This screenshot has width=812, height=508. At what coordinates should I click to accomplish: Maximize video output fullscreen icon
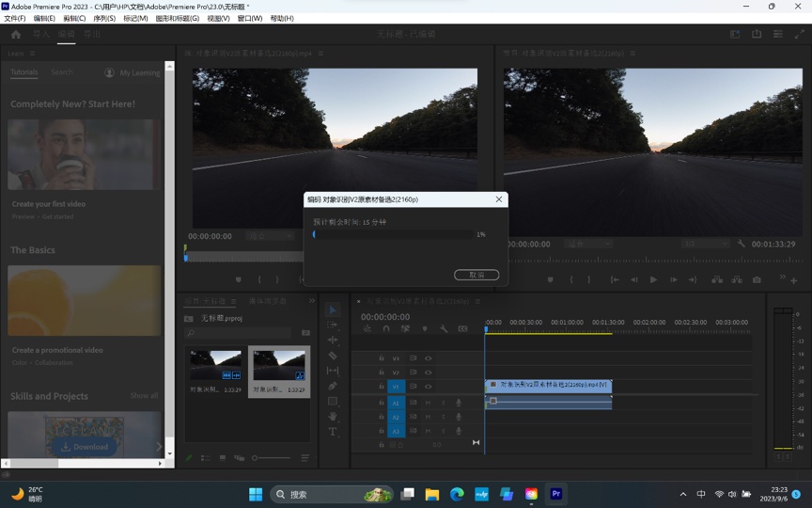[799, 34]
